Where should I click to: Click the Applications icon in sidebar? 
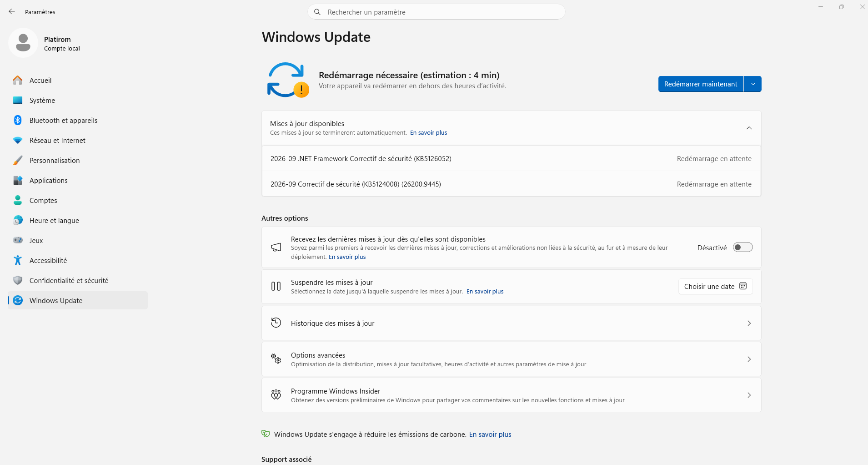point(18,180)
